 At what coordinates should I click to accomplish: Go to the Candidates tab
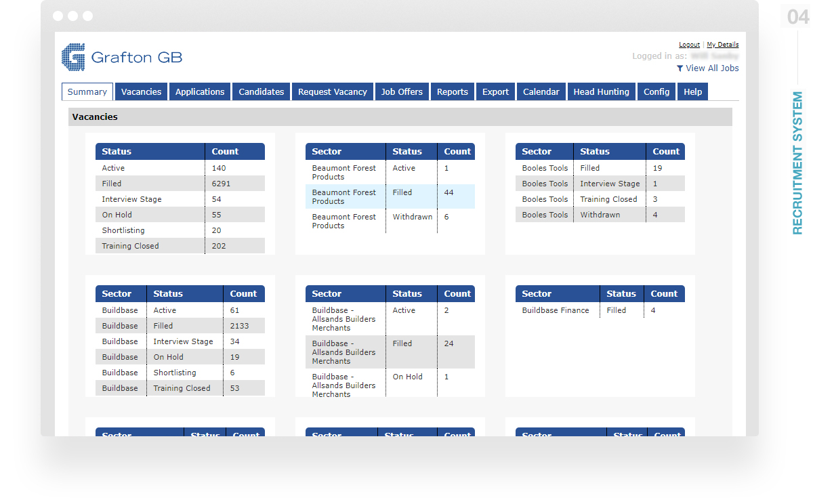pyautogui.click(x=262, y=92)
